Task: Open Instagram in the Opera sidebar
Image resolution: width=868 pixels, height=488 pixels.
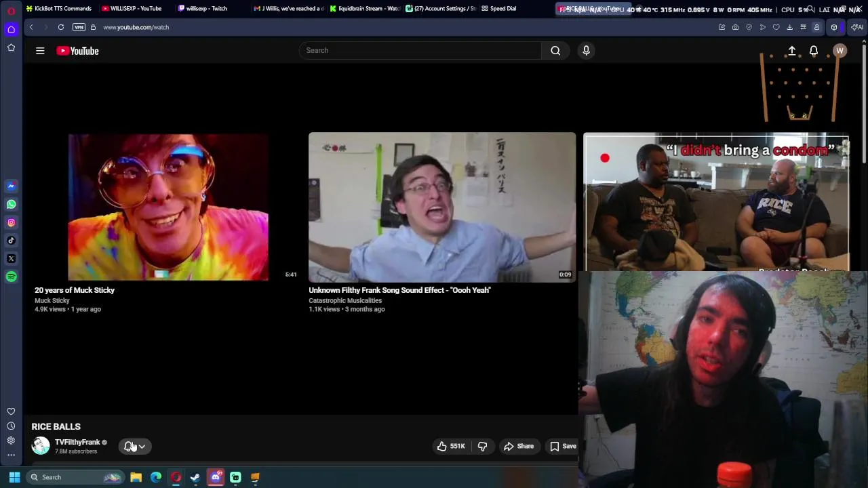Action: tap(11, 222)
